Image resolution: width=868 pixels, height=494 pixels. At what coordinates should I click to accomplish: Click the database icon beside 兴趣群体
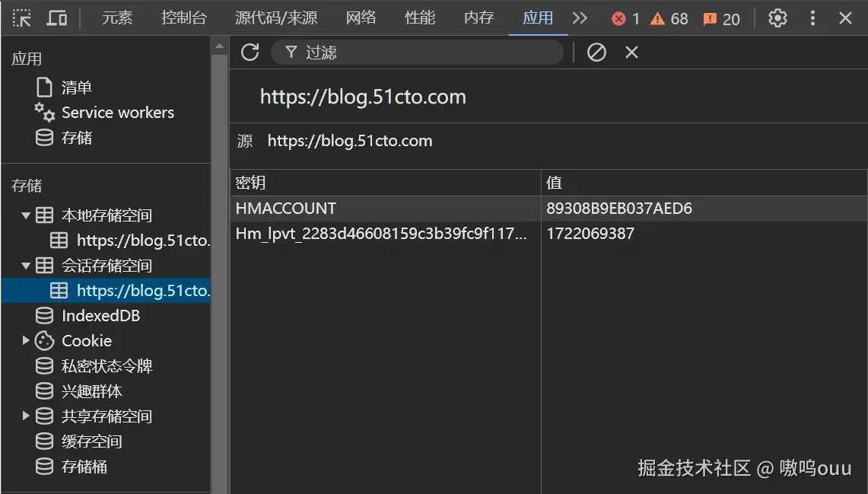[44, 391]
